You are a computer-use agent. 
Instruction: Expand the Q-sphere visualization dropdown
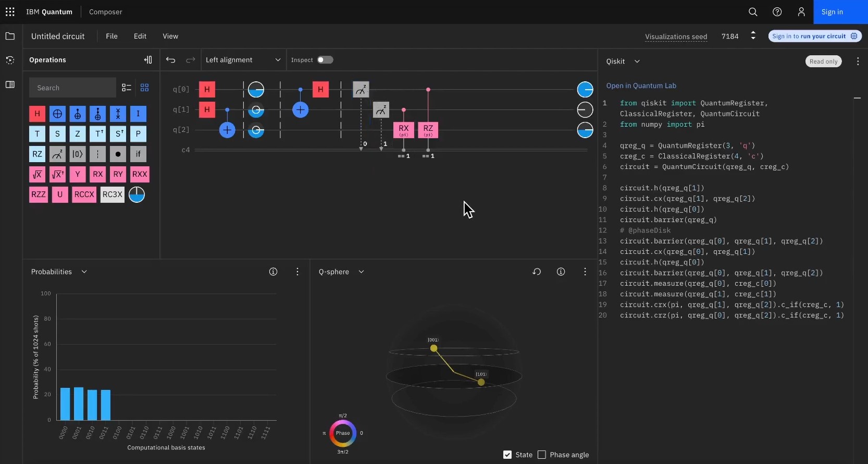coord(341,272)
